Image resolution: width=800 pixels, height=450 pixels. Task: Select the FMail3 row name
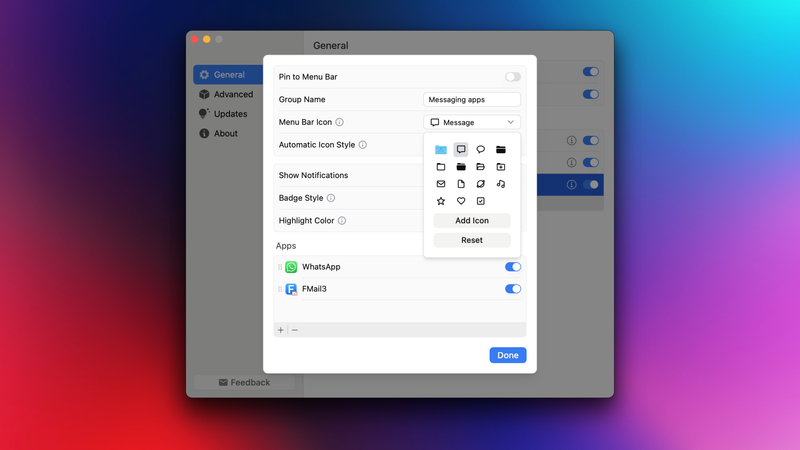[314, 289]
